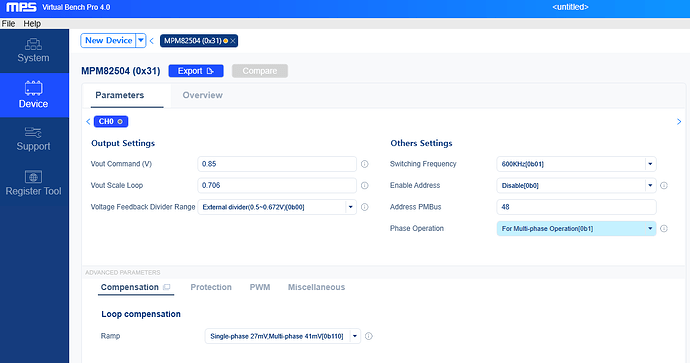
Task: Open the Enable Address dropdown
Action: [650, 186]
